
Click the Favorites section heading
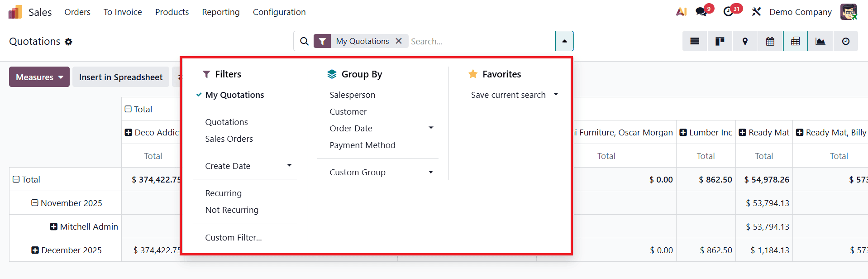point(501,74)
